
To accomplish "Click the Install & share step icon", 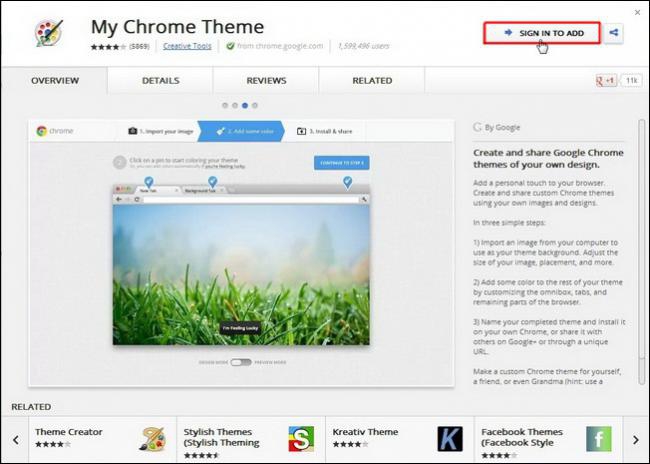I will click(x=301, y=131).
